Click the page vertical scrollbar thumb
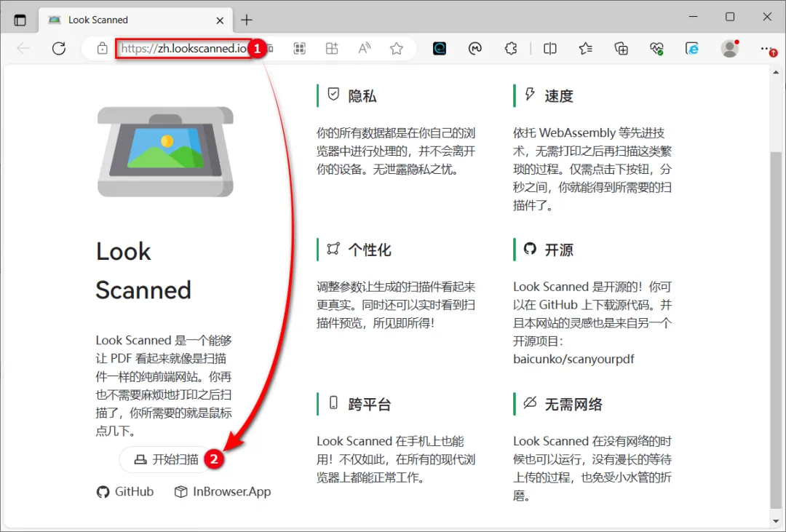Viewport: 786px width, 532px height. click(776, 331)
